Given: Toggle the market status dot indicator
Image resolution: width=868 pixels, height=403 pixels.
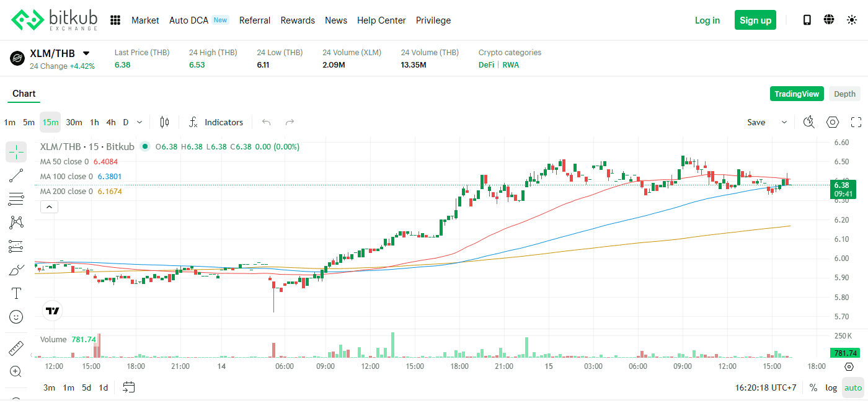Looking at the screenshot, I should coord(145,147).
